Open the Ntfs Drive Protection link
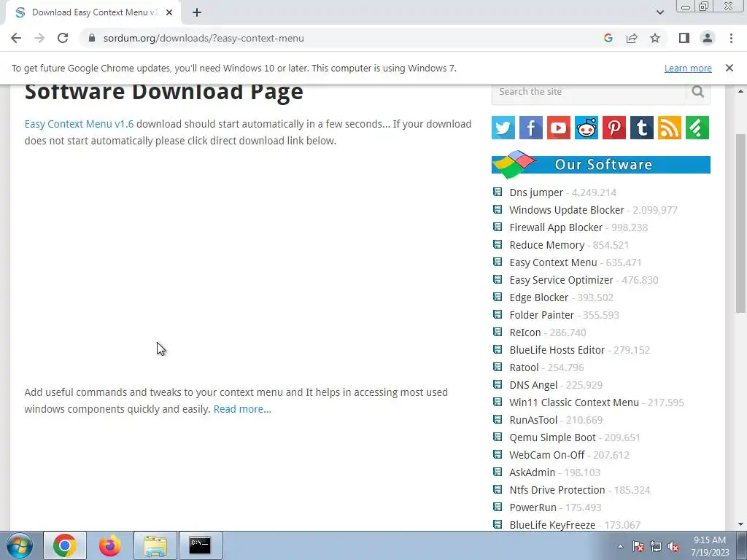The image size is (747, 560). click(x=557, y=490)
